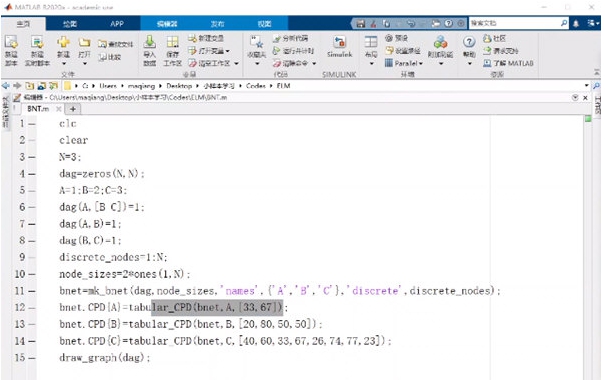The image size is (605, 380).
Task: Click the New Script icon
Action: tap(11, 42)
